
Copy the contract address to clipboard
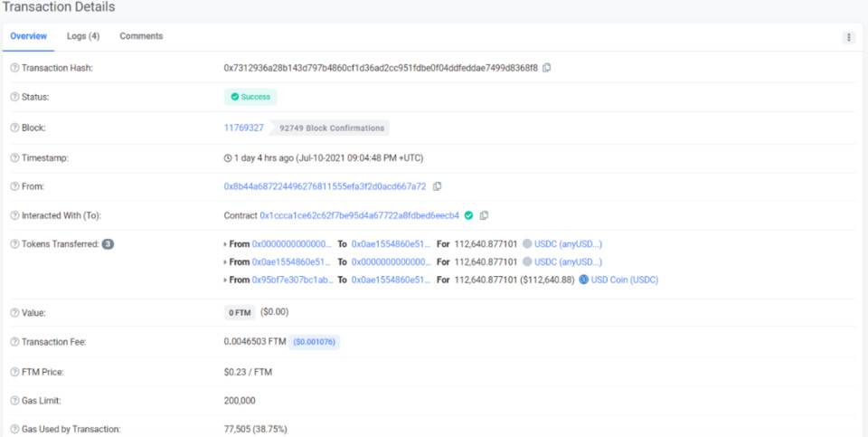[x=485, y=215]
